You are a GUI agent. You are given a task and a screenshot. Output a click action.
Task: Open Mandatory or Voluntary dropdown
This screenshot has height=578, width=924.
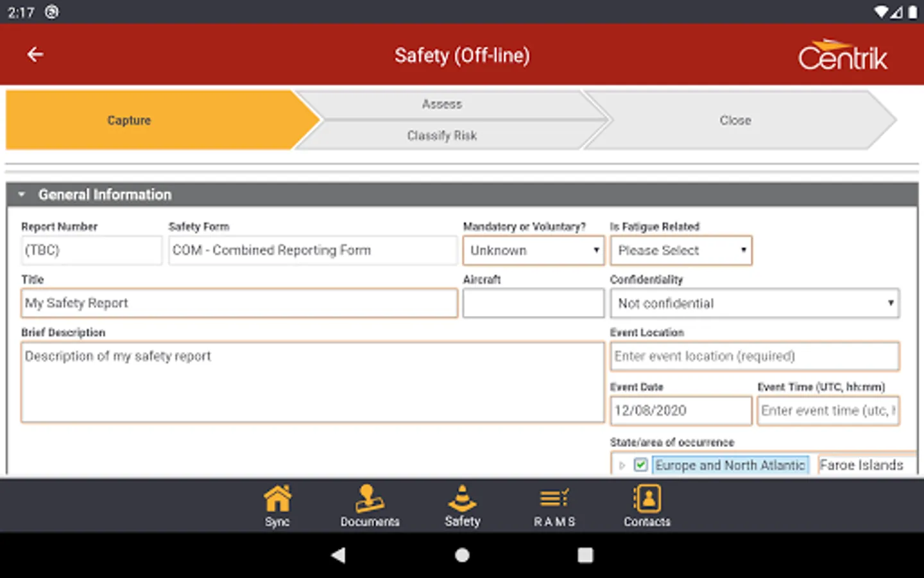click(533, 250)
